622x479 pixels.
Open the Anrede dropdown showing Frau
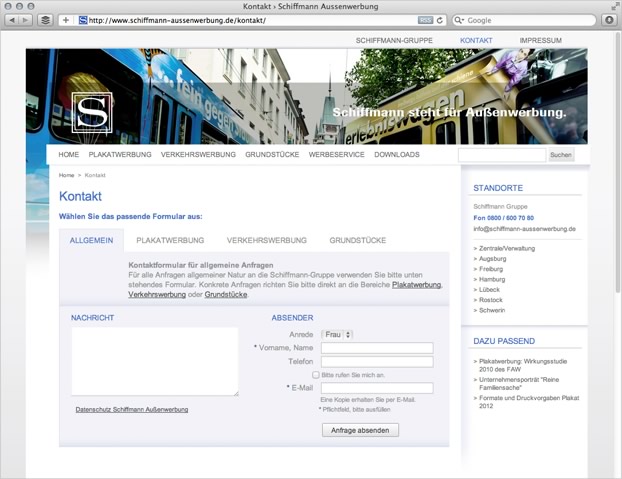[337, 335]
